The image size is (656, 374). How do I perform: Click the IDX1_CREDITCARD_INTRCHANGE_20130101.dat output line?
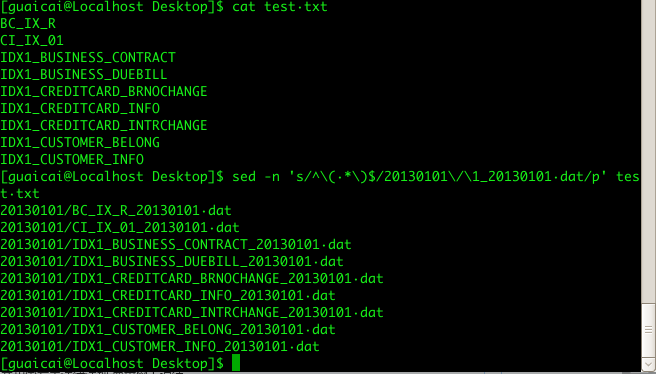coord(192,313)
